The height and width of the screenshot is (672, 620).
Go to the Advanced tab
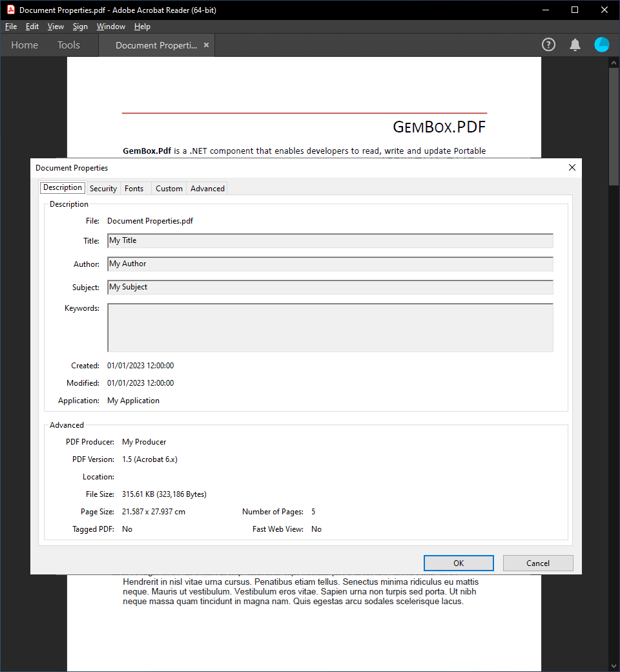coord(207,189)
